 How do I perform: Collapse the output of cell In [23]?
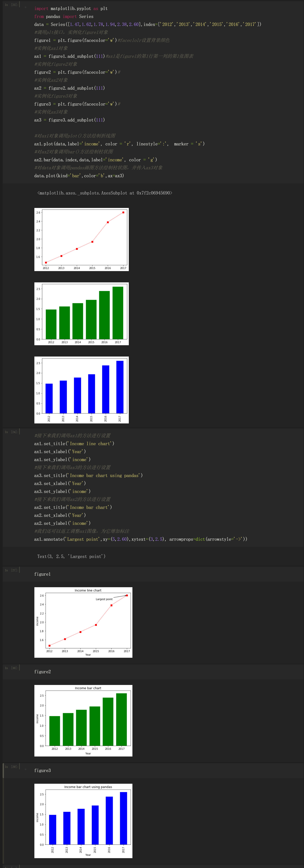3,303
